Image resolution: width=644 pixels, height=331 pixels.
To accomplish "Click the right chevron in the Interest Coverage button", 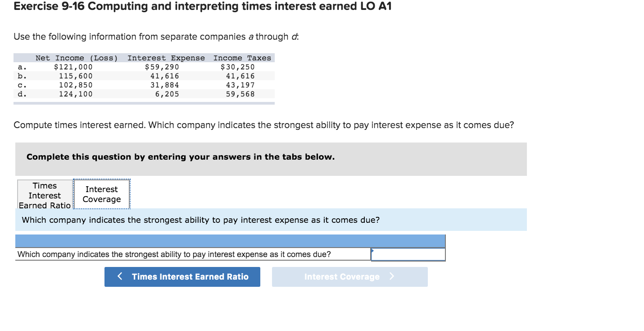I will point(391,276).
